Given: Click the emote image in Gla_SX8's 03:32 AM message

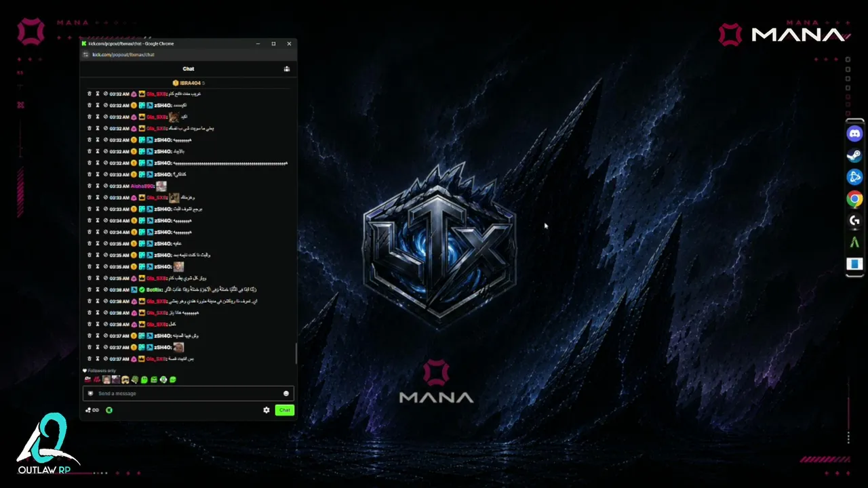Looking at the screenshot, I should pos(174,117).
